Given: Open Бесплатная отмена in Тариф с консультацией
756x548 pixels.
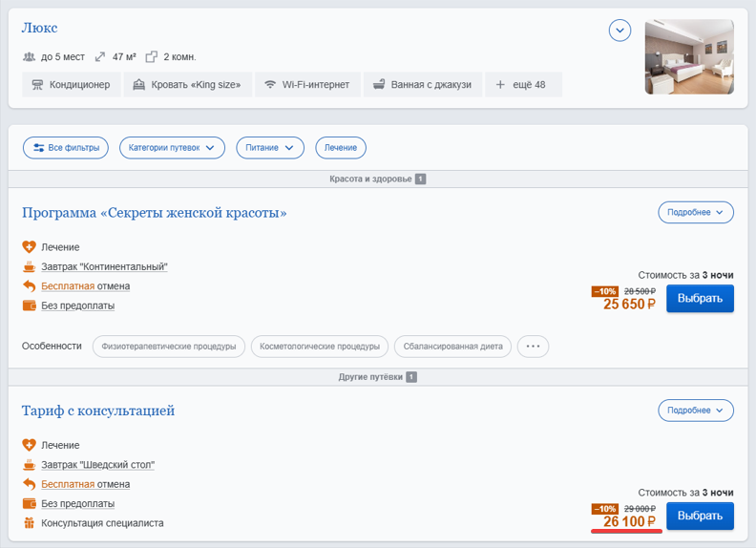Looking at the screenshot, I should tap(85, 484).
